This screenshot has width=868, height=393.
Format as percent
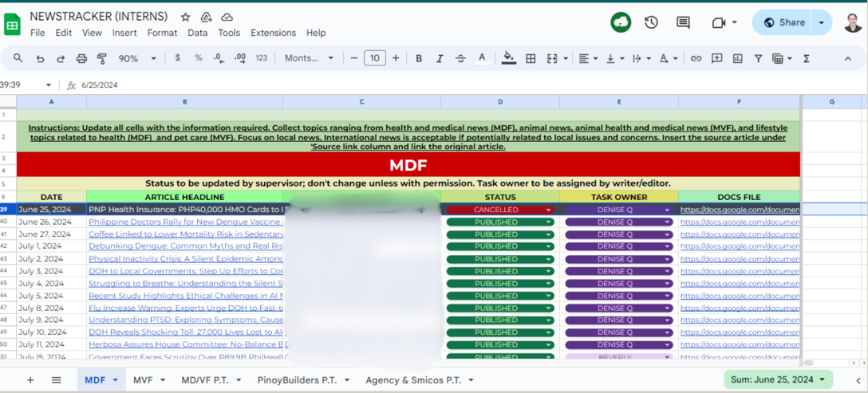coord(198,57)
